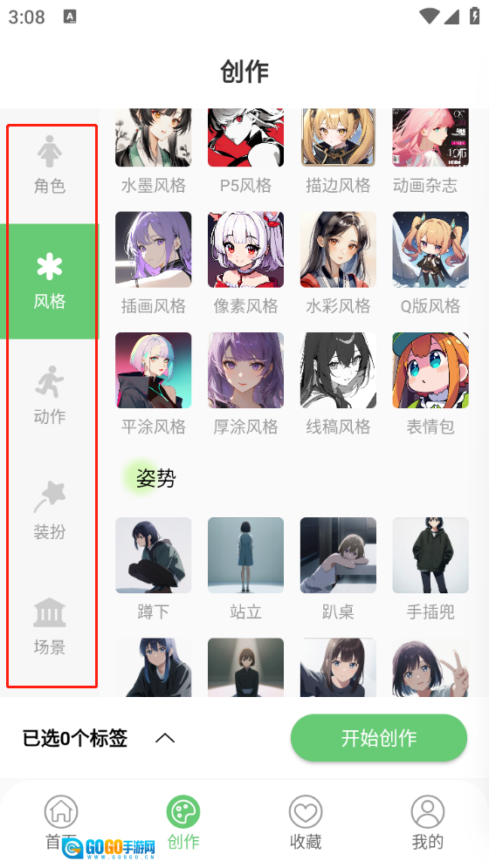
Task: Tap the 已选0个标签 label
Action: coord(75,738)
